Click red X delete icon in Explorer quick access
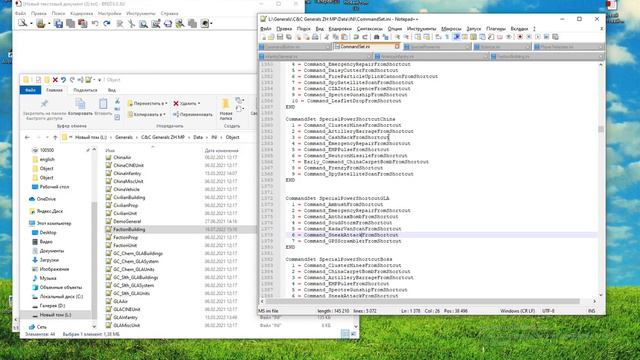Viewport: 640px width, 360px height. pyautogui.click(x=55, y=80)
